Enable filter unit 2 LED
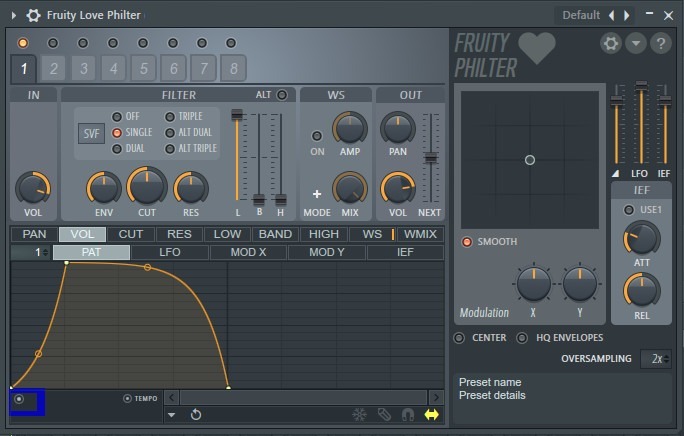Image resolution: width=684 pixels, height=436 pixels. click(53, 43)
